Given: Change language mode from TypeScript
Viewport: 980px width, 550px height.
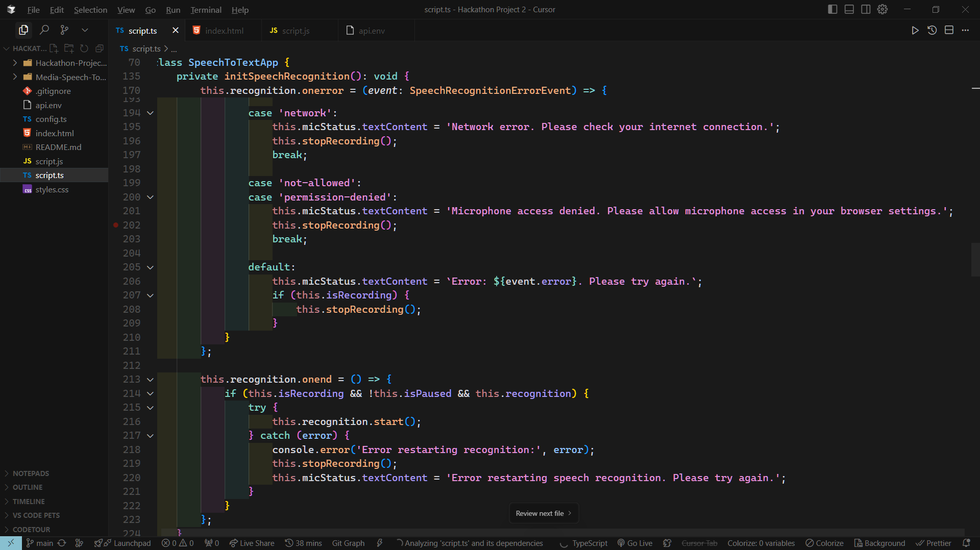Looking at the screenshot, I should pos(590,543).
